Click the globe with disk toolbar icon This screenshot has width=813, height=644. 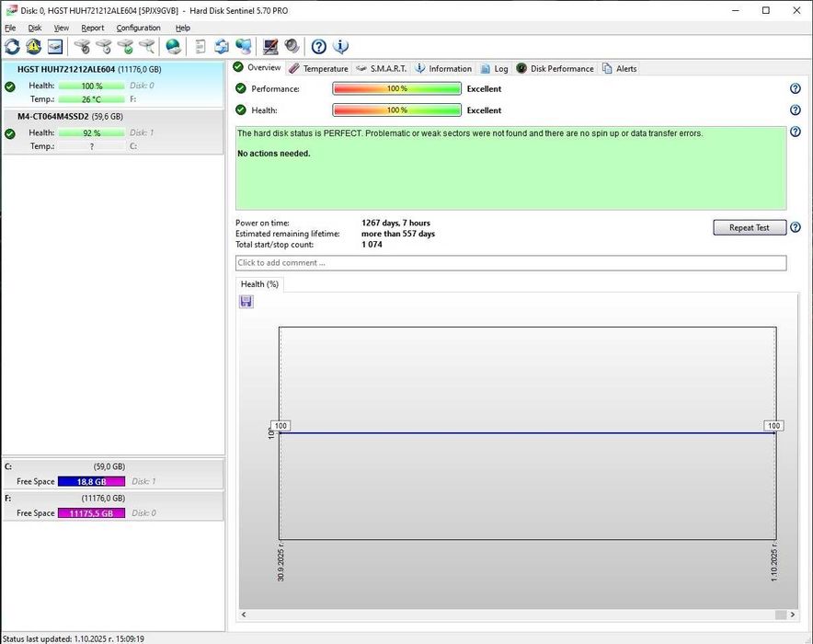[x=173, y=47]
